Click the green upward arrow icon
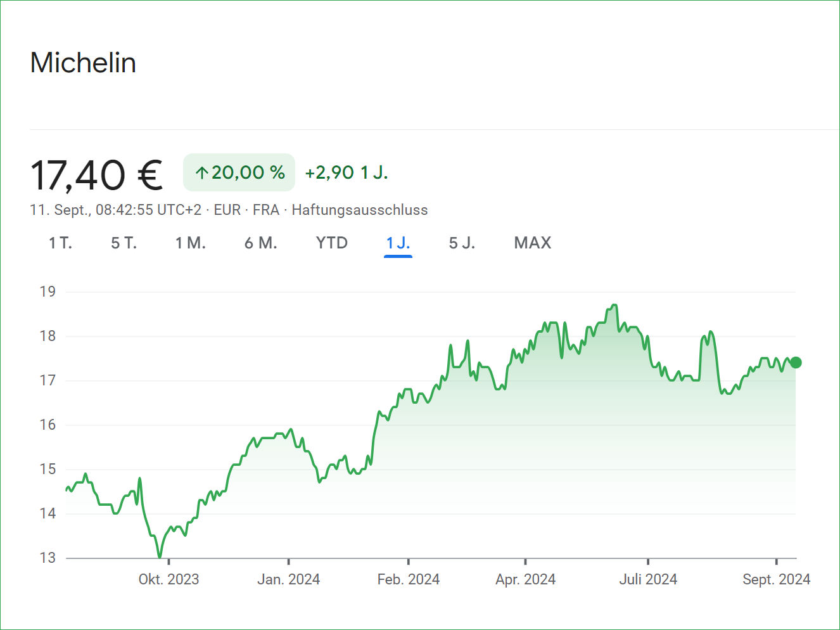The width and height of the screenshot is (840, 630). [x=201, y=173]
